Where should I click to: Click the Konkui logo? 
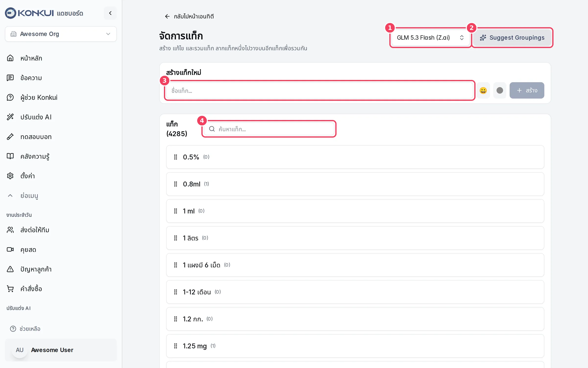(29, 13)
